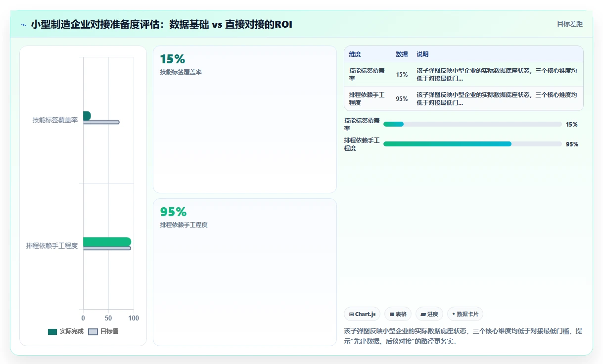Screen dimensions: 603x364
Task: Click the 排程依赖手工程度 chart axis label
Action: (52, 246)
